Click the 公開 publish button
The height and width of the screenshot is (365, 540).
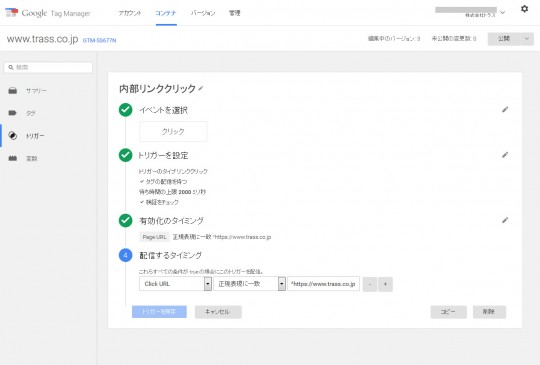coord(504,39)
